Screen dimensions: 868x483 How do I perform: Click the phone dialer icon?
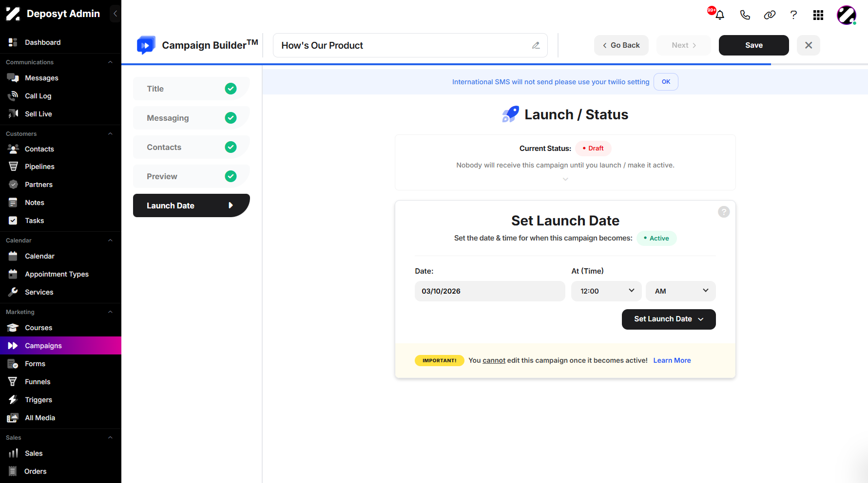pyautogui.click(x=745, y=15)
